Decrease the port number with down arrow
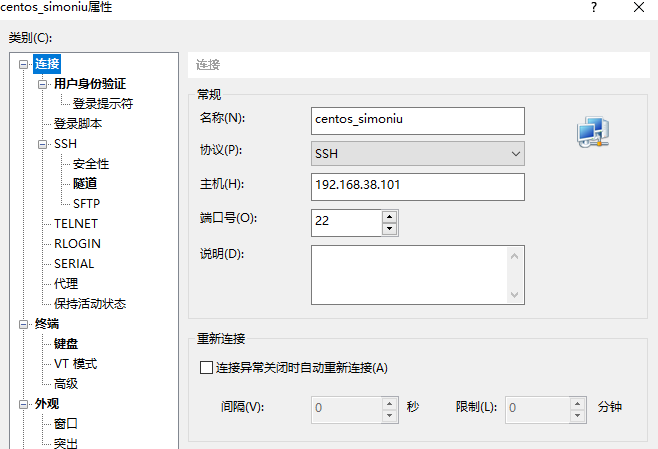 (389, 227)
